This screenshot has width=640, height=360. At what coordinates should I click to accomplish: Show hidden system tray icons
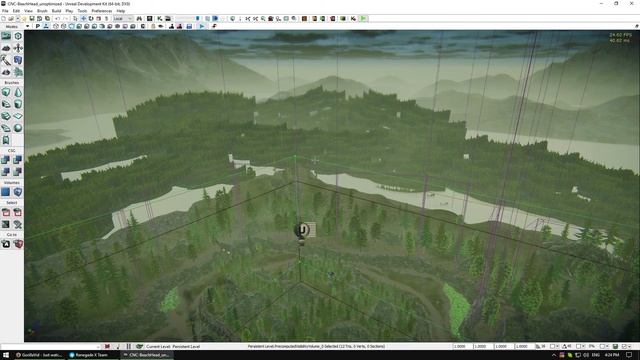554,355
